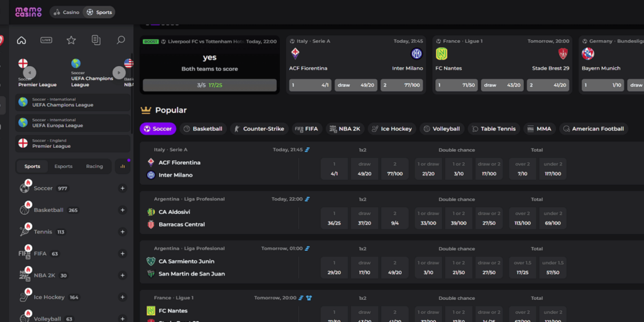This screenshot has width=644, height=322.
Task: Click the FIFA icon in sports list
Action: click(x=25, y=254)
